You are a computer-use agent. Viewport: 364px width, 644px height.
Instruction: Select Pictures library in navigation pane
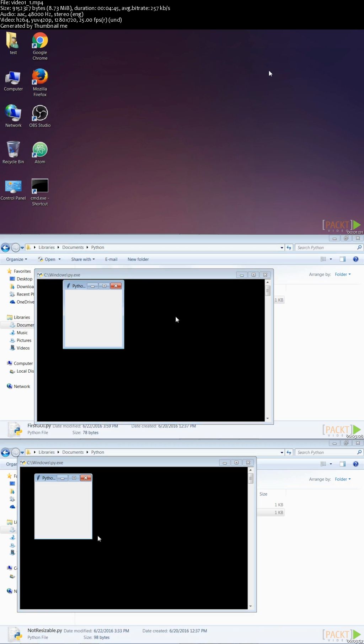click(21, 341)
